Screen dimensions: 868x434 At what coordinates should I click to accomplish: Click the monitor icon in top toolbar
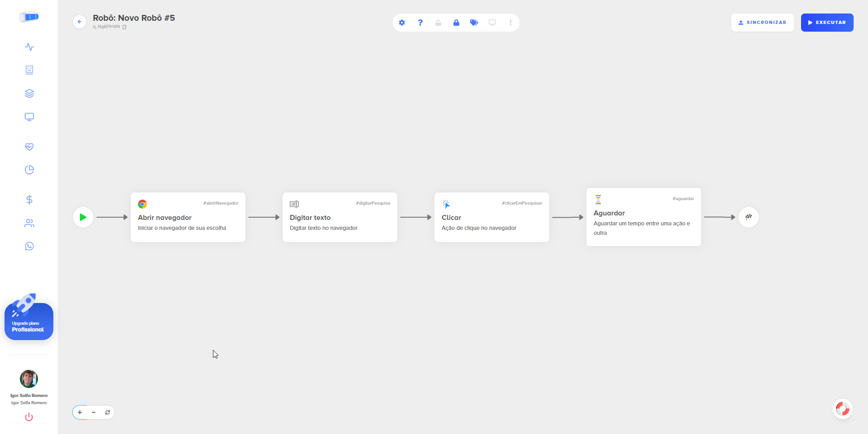pos(492,23)
